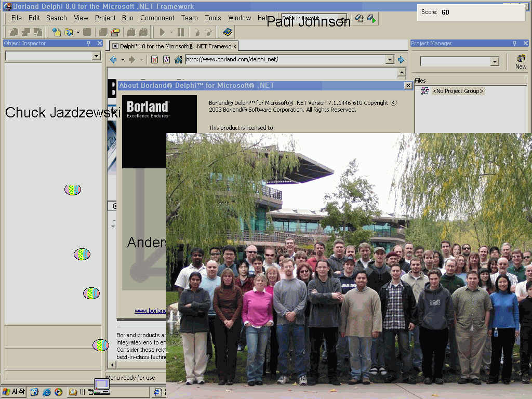
Task: Click the Refresh page icon
Action: click(x=166, y=60)
